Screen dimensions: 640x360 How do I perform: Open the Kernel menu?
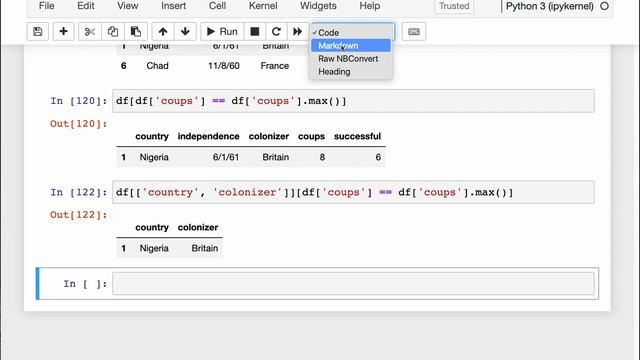pyautogui.click(x=263, y=6)
